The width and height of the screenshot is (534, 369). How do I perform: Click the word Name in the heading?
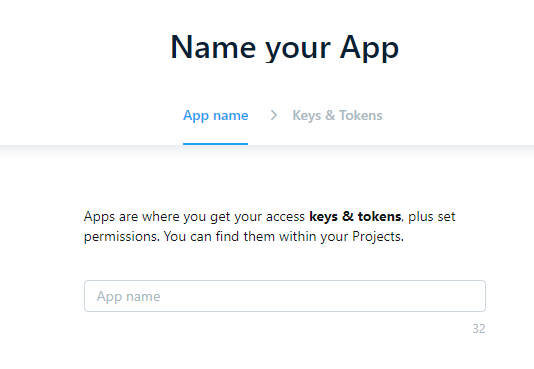pos(213,47)
